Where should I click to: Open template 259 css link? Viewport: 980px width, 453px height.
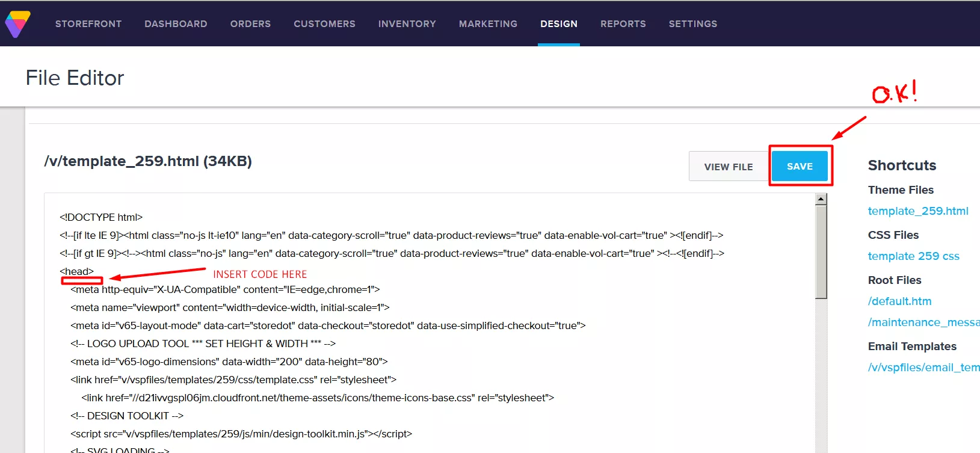tap(913, 256)
